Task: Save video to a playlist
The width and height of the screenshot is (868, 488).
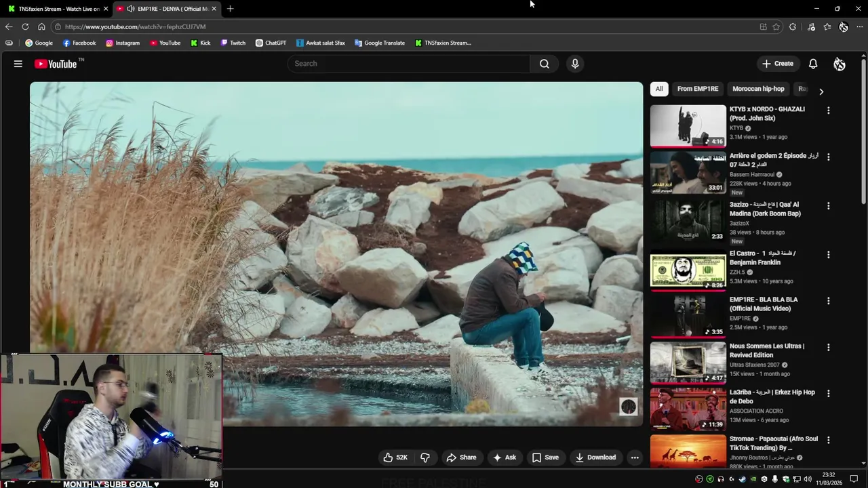Action: tap(545, 457)
